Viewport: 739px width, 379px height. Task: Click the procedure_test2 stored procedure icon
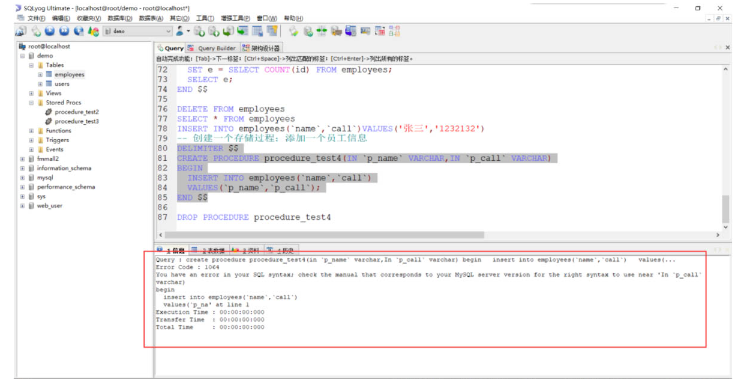point(49,112)
